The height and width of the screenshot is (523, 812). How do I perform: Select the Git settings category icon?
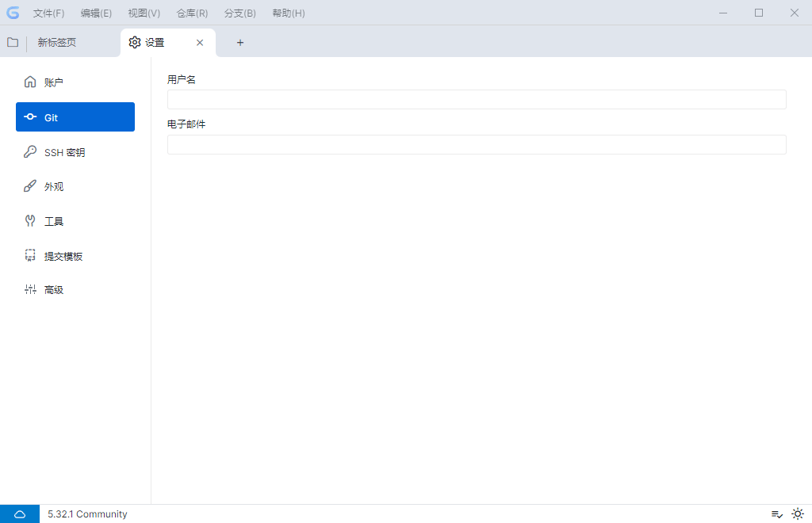pyautogui.click(x=30, y=116)
